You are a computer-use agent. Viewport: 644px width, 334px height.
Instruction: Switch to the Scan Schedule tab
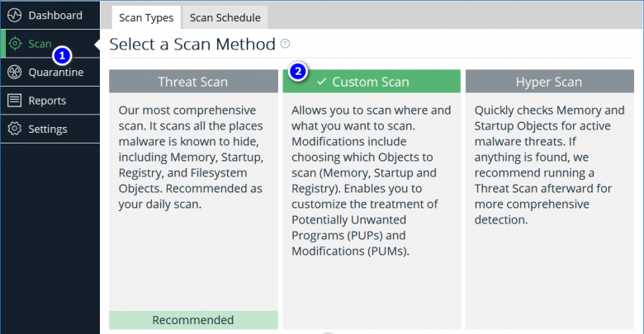pyautogui.click(x=225, y=16)
